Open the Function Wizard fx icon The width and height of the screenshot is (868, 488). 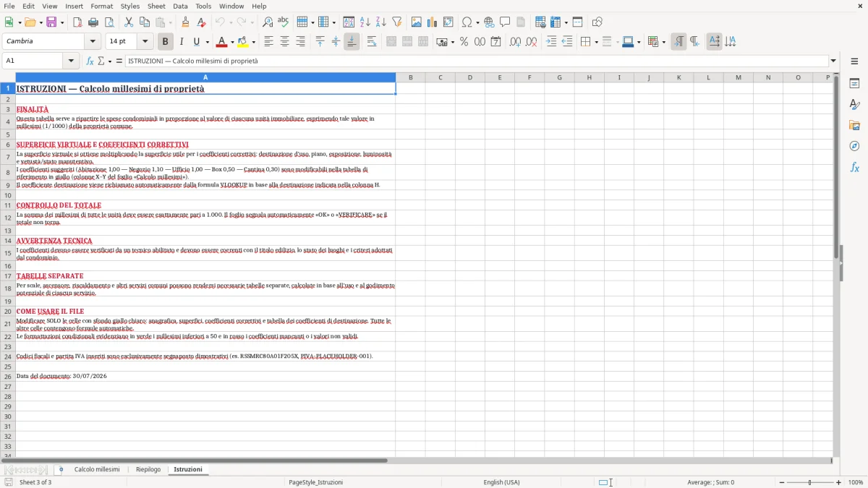(90, 61)
